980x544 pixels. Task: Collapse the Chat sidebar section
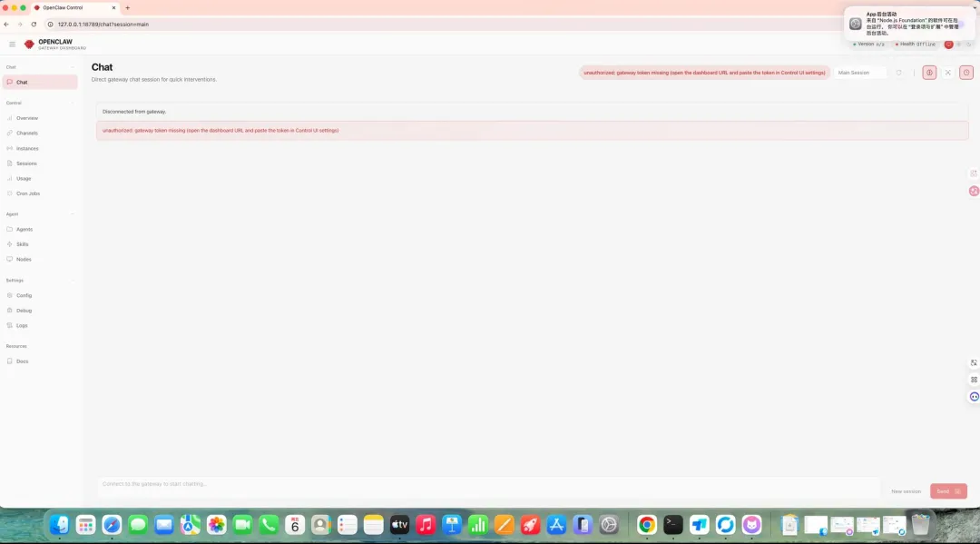[40, 67]
